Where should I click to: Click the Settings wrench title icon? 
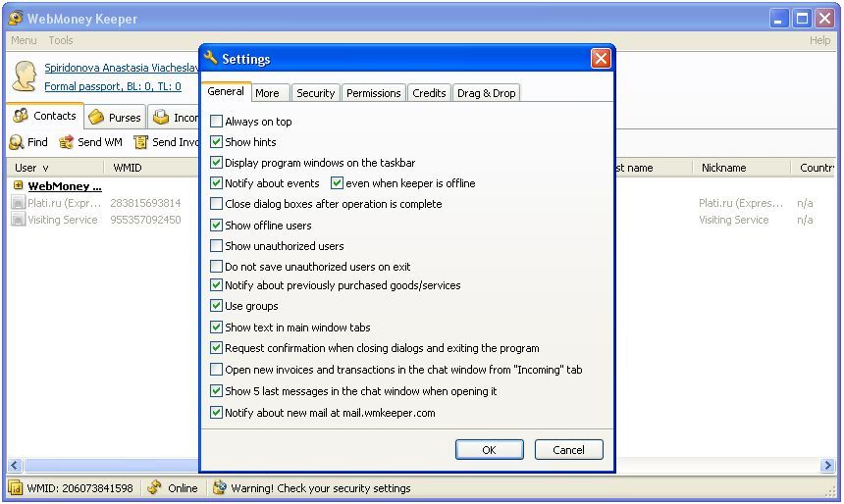click(x=211, y=58)
